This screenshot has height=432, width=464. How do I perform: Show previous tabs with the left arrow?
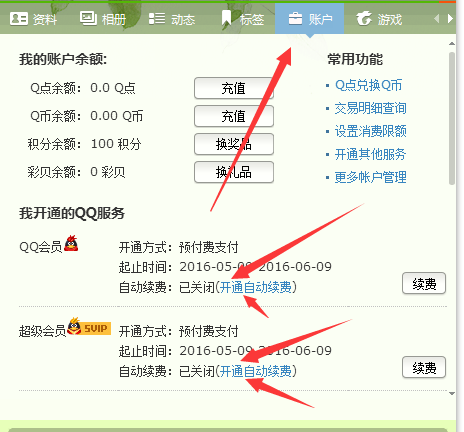click(437, 19)
